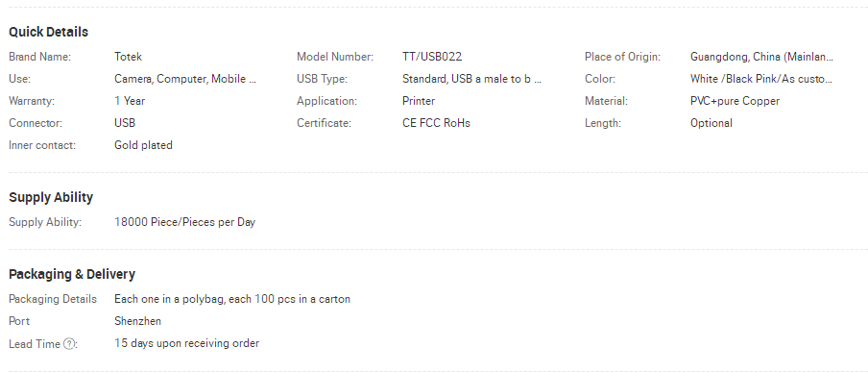Click the truncated USB Type value
Screen dimensions: 868x373
(471, 79)
